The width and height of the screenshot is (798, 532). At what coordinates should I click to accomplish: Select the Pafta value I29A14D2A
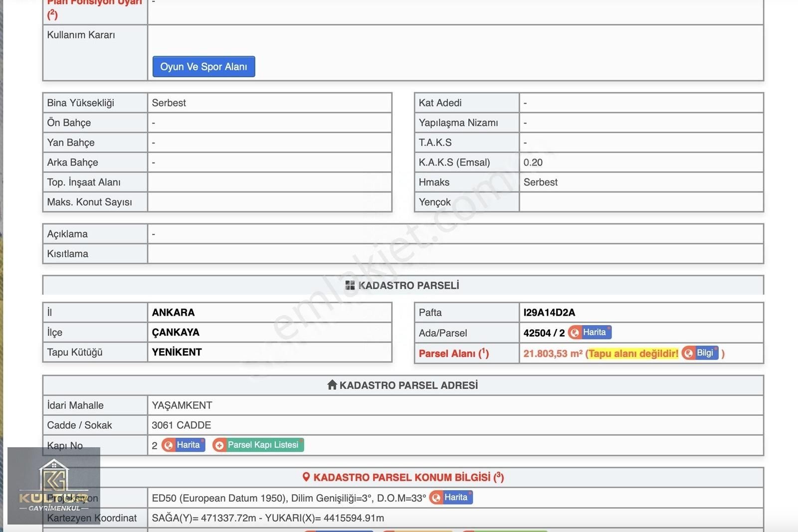[x=549, y=313]
